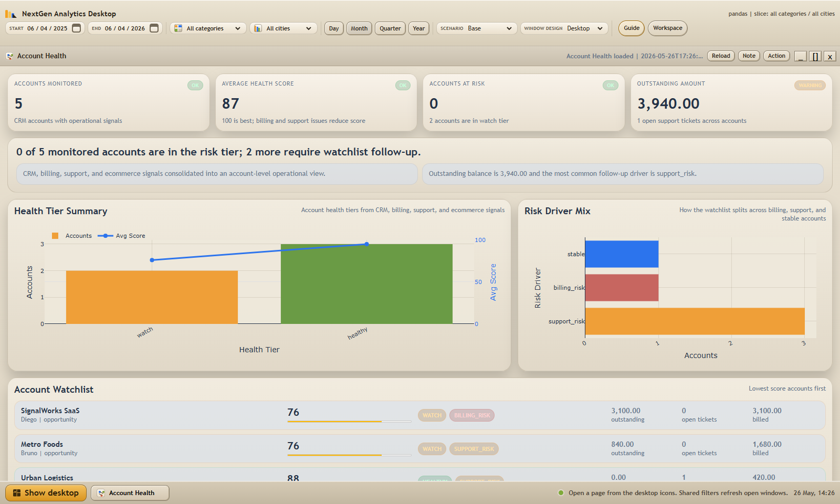Click the All categories grid icon
The height and width of the screenshot is (504, 840).
(x=178, y=28)
